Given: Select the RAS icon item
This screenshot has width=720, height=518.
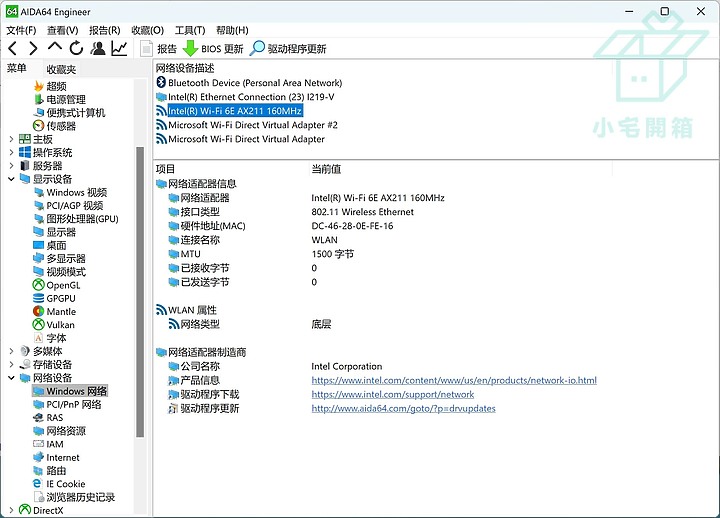Looking at the screenshot, I should (x=48, y=417).
